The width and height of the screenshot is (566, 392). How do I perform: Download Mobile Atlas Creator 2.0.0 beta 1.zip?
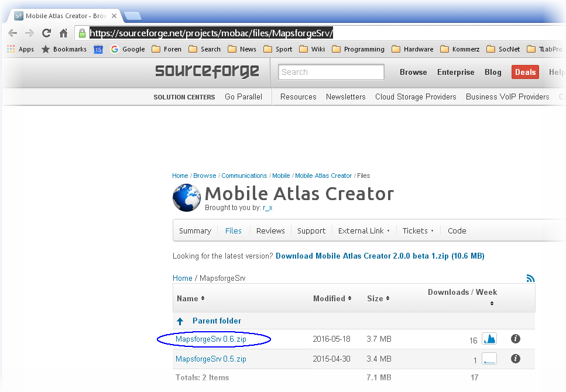pyautogui.click(x=380, y=256)
